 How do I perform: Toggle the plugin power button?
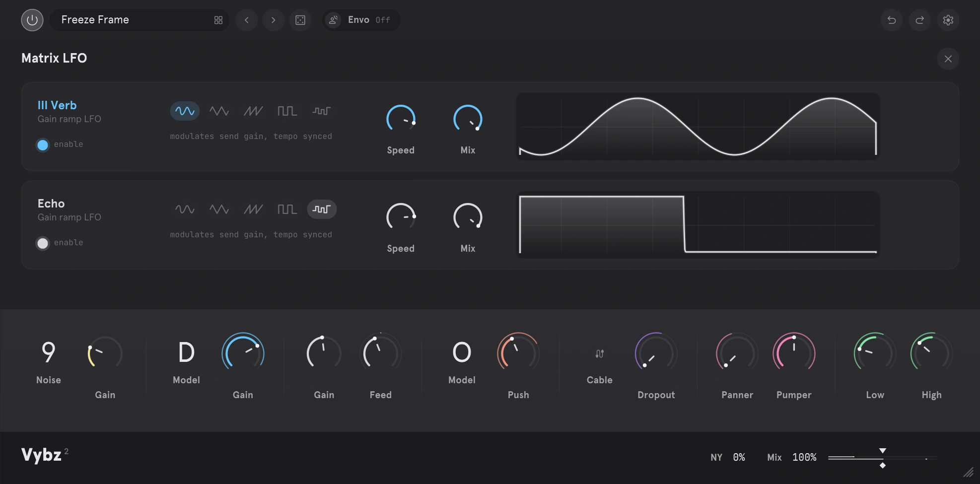pos(32,20)
